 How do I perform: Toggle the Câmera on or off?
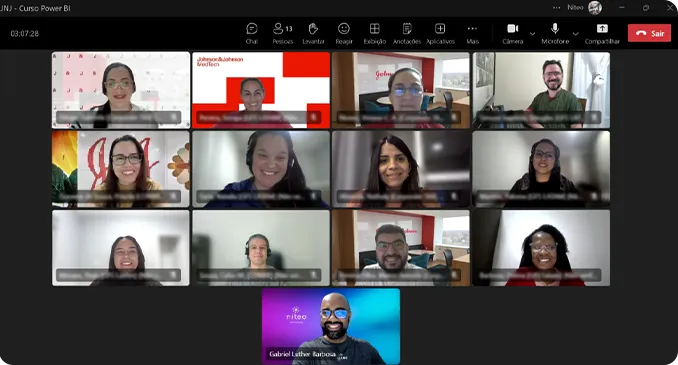[512, 33]
